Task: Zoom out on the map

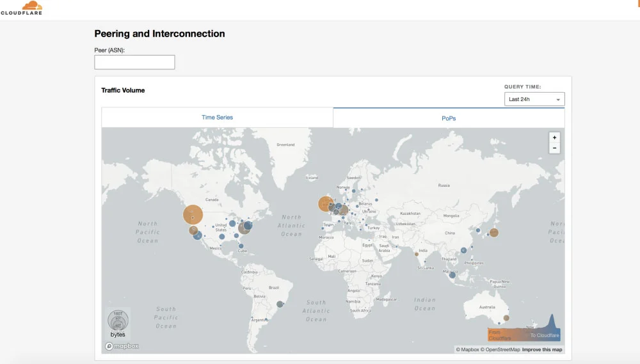Action: click(554, 148)
